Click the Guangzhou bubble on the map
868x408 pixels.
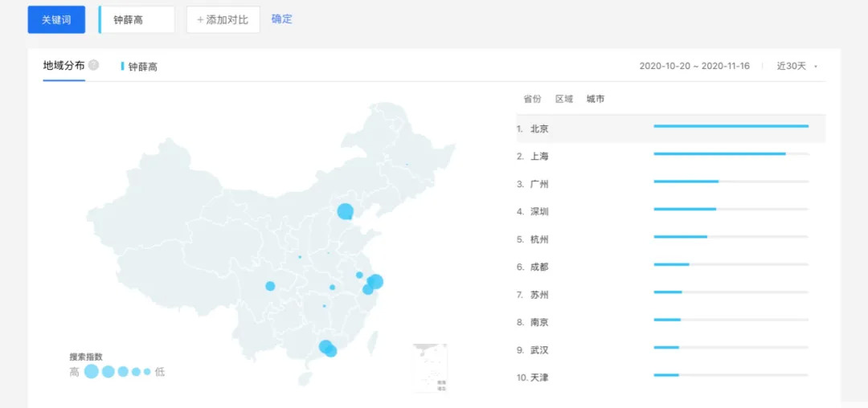point(325,347)
